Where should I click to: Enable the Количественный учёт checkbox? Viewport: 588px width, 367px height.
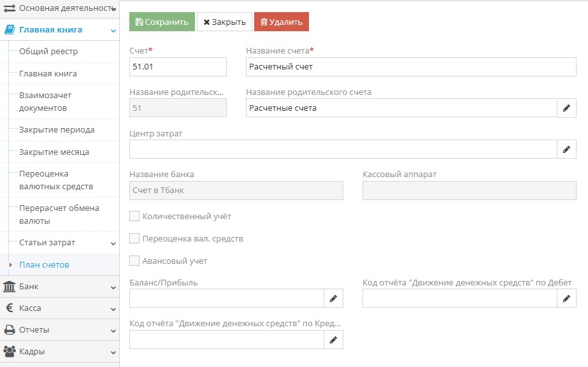134,217
